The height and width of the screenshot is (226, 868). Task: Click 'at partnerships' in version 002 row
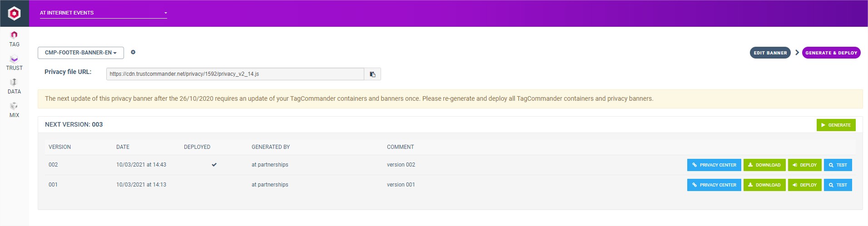point(270,165)
